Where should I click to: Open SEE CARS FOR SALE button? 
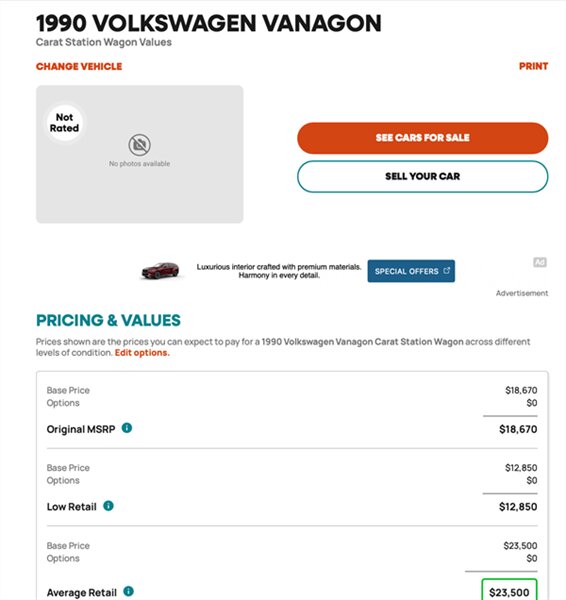[422, 138]
